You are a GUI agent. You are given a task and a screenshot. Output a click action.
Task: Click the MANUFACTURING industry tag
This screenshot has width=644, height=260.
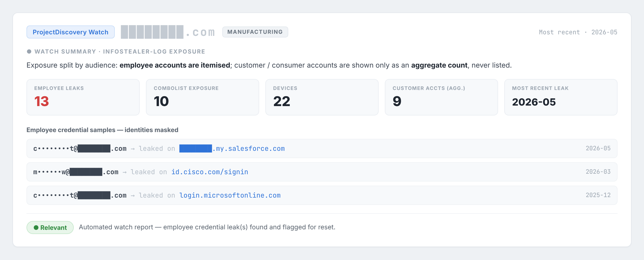pos(255,32)
